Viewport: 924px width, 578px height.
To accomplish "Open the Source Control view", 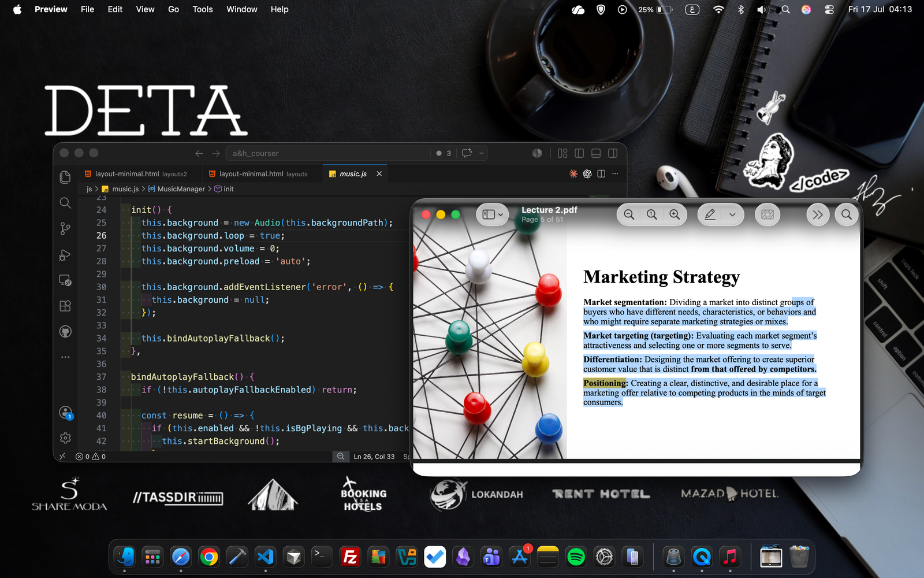I will [65, 229].
